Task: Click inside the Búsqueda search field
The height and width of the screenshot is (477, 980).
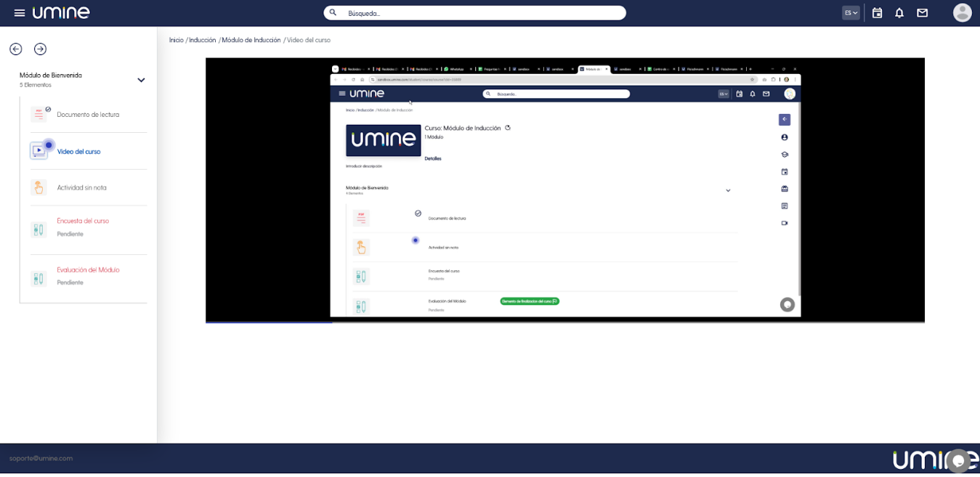Action: pyautogui.click(x=474, y=13)
